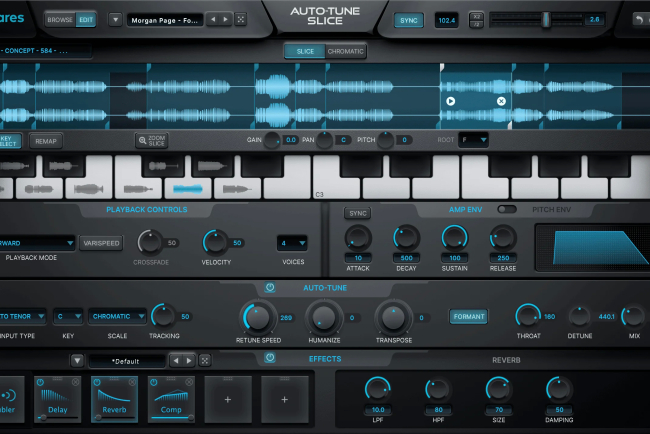
Task: Remove the Comp effect with its X icon
Action: (189, 382)
